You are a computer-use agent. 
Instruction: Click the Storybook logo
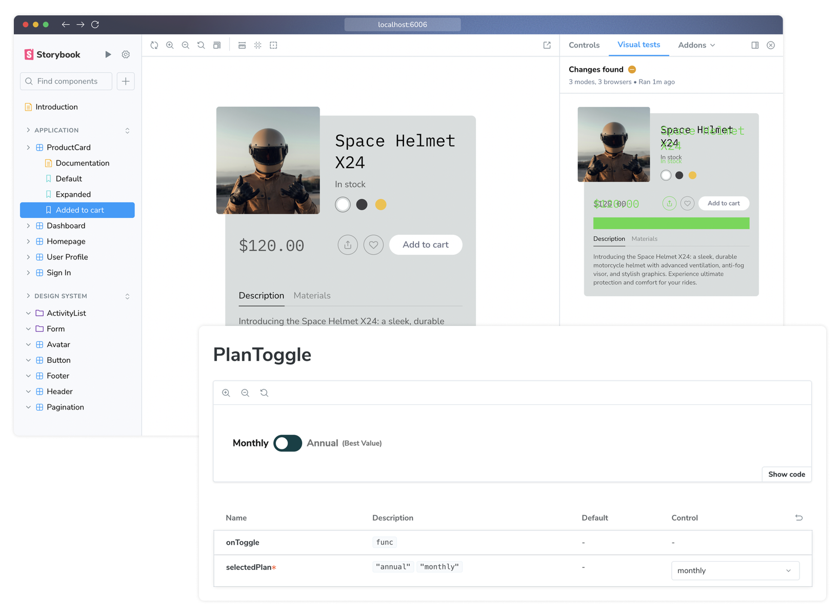[x=52, y=54]
